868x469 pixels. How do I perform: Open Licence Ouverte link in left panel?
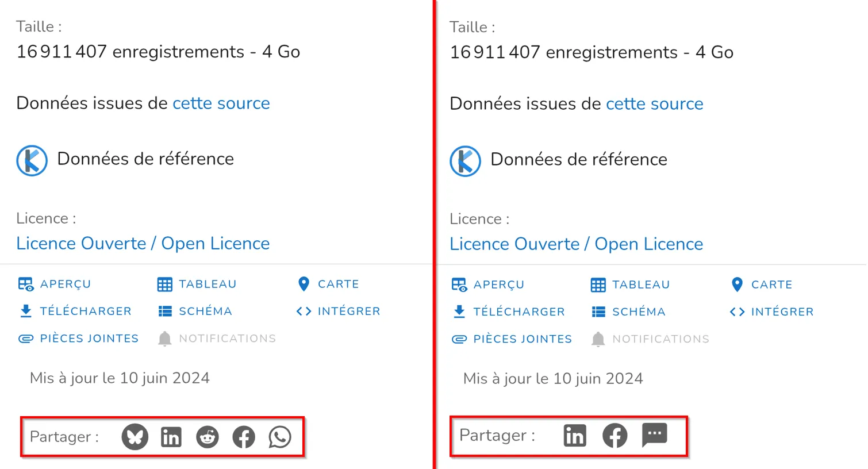pyautogui.click(x=143, y=243)
